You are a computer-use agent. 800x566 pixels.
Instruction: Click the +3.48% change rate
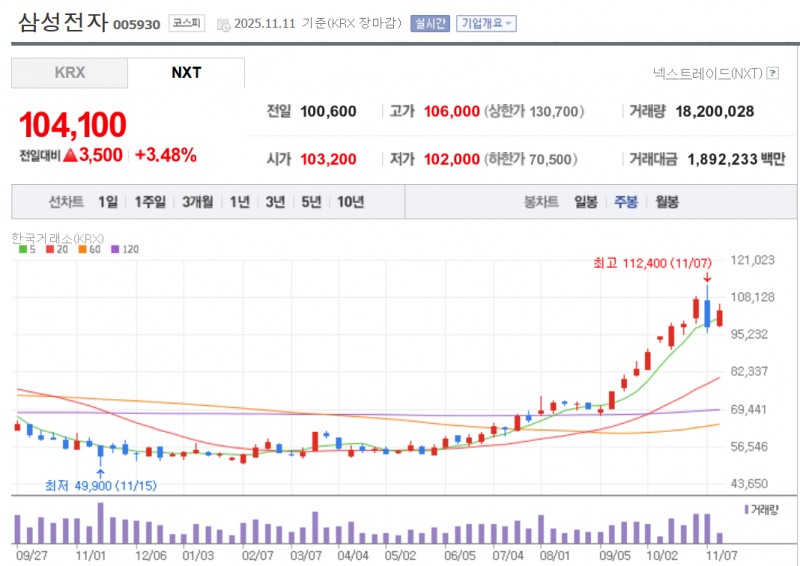click(166, 155)
